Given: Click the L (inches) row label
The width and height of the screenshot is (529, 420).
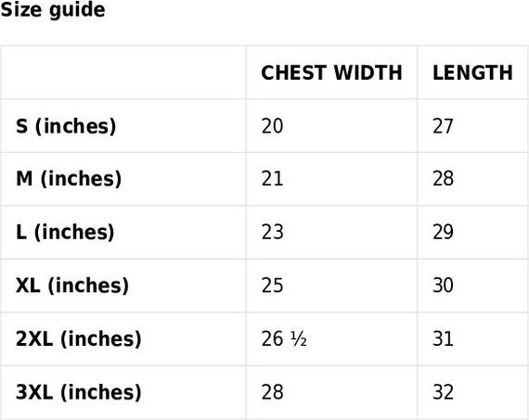Looking at the screenshot, I should pyautogui.click(x=65, y=233).
